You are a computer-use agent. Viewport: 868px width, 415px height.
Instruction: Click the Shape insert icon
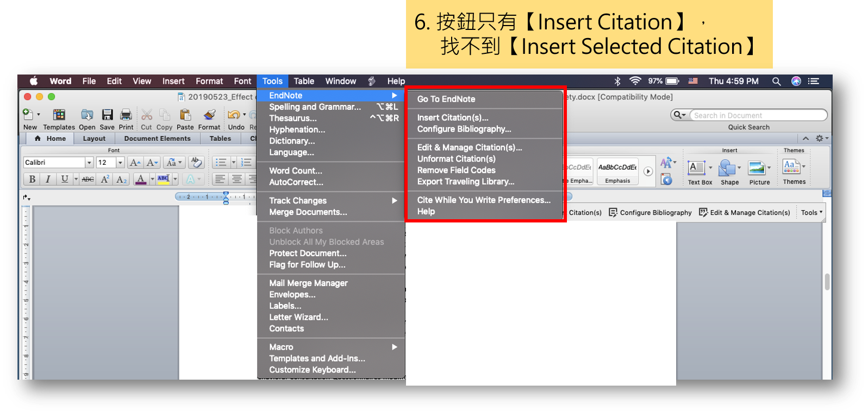tap(727, 168)
